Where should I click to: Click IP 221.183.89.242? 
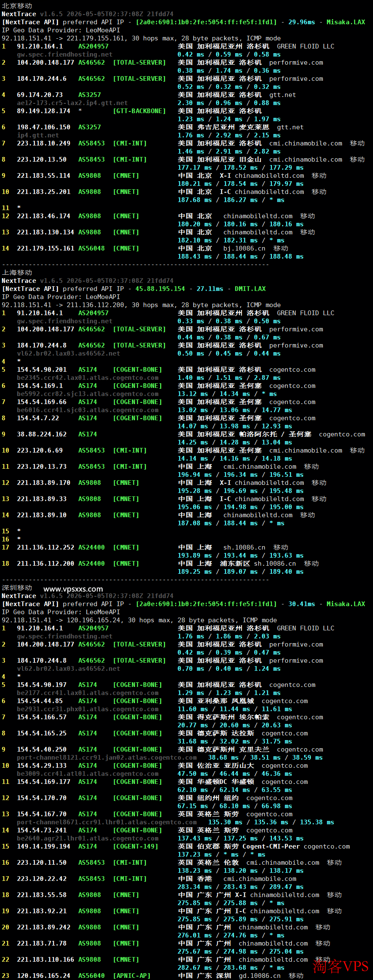tap(44, 927)
